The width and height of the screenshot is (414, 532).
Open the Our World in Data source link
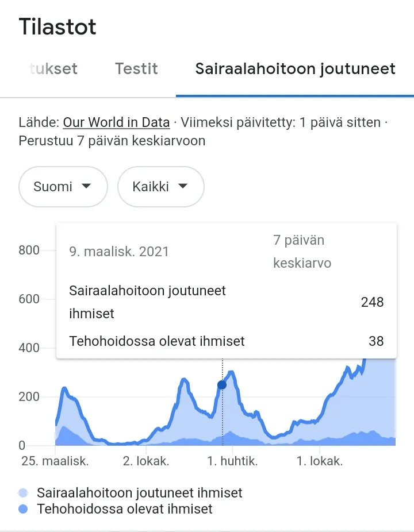[116, 122]
